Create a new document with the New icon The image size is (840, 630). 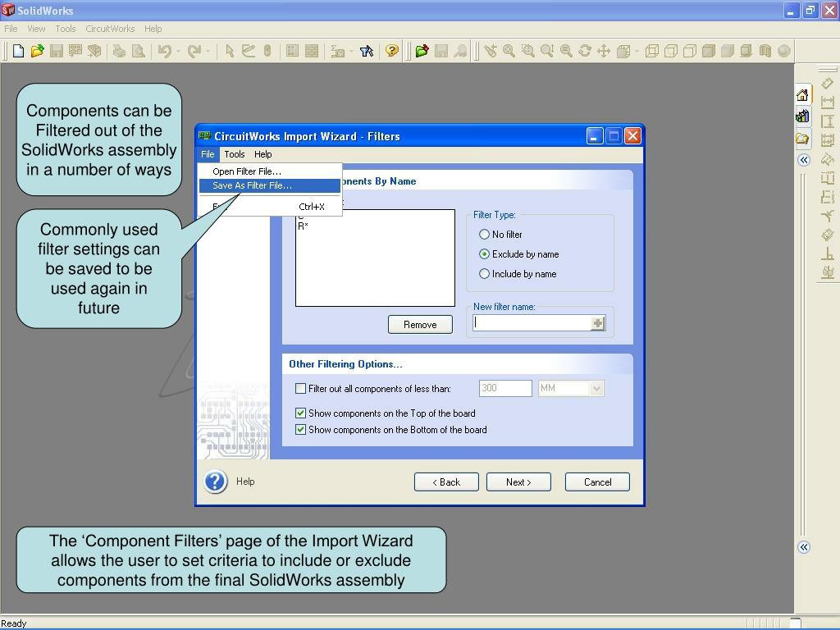click(x=18, y=51)
